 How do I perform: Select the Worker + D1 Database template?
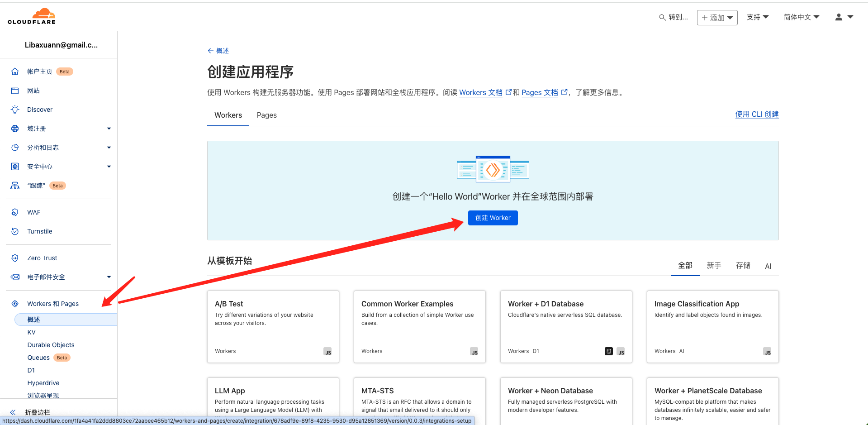pos(566,326)
